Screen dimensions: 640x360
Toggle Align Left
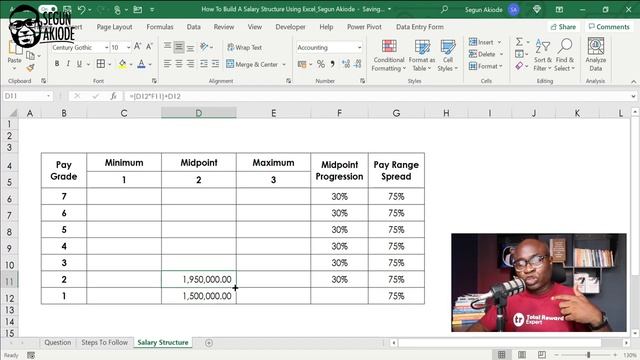[x=167, y=64]
